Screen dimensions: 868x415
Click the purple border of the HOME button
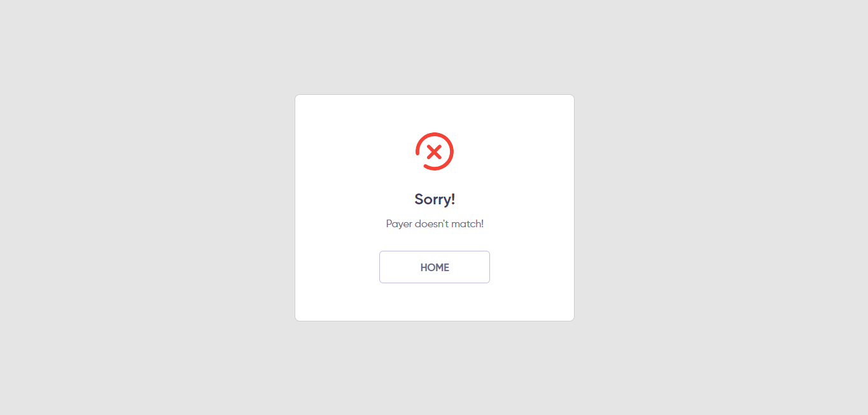tap(435, 251)
